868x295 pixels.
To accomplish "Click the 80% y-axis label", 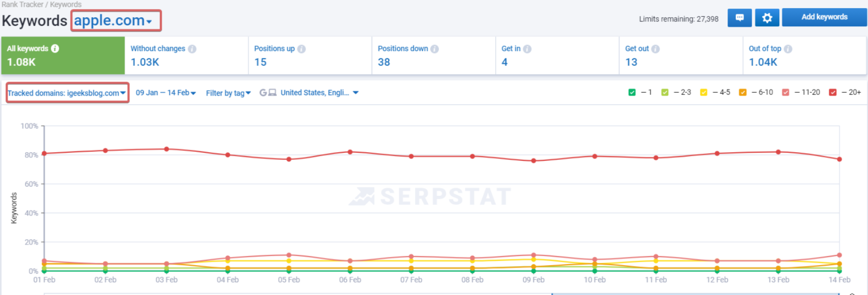I will pos(31,155).
